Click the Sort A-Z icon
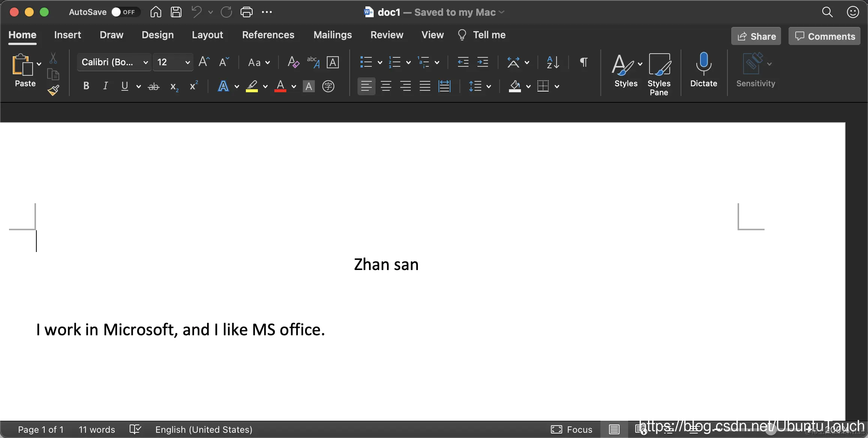This screenshot has height=438, width=868. point(553,62)
